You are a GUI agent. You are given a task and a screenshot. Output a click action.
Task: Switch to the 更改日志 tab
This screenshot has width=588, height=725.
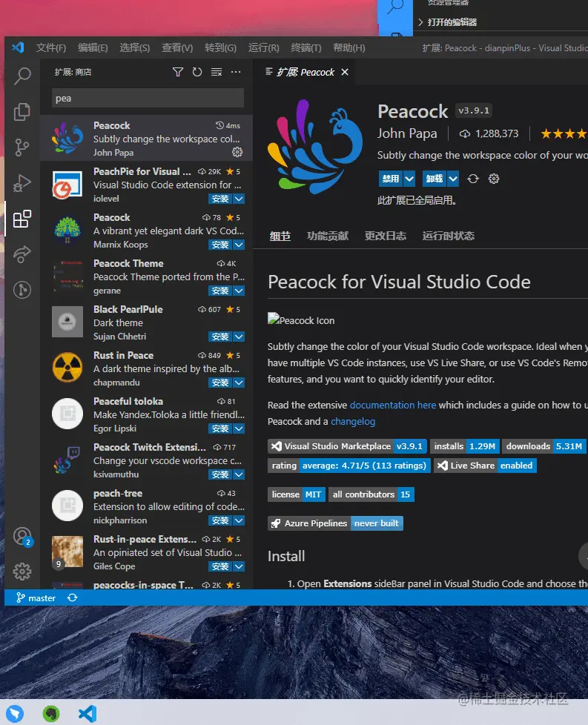coord(385,236)
